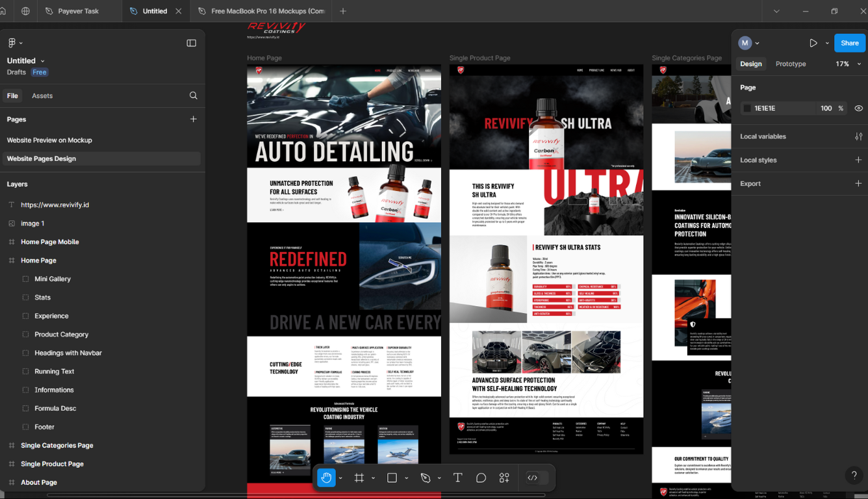Select Mini Gallery layer
868x499 pixels.
point(53,279)
